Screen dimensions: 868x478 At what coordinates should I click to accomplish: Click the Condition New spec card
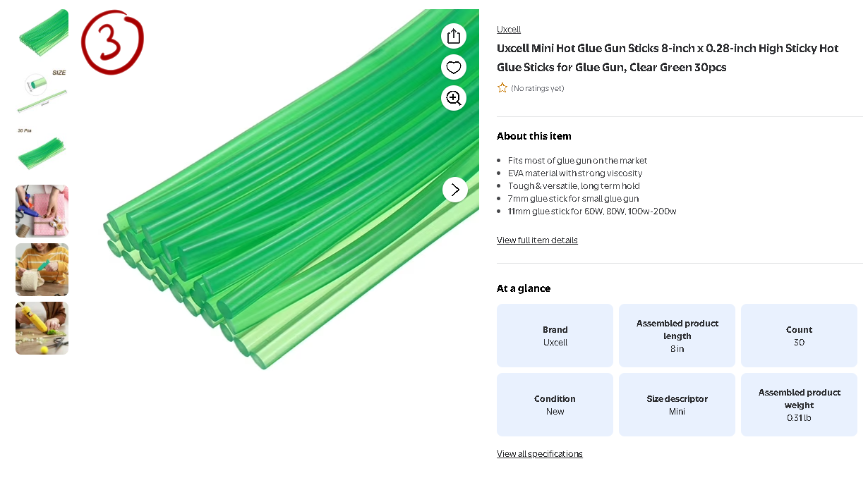(x=555, y=405)
